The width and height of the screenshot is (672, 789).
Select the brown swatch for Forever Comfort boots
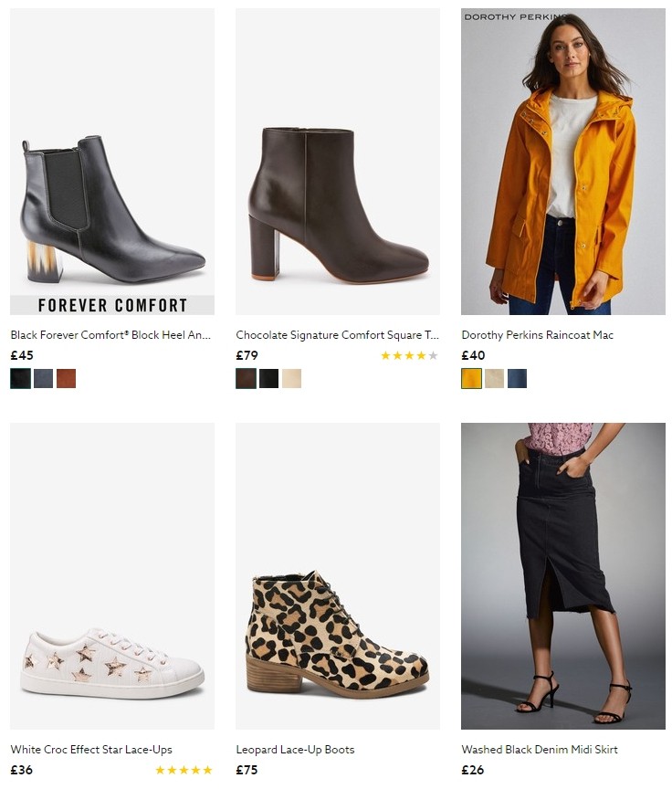[66, 378]
